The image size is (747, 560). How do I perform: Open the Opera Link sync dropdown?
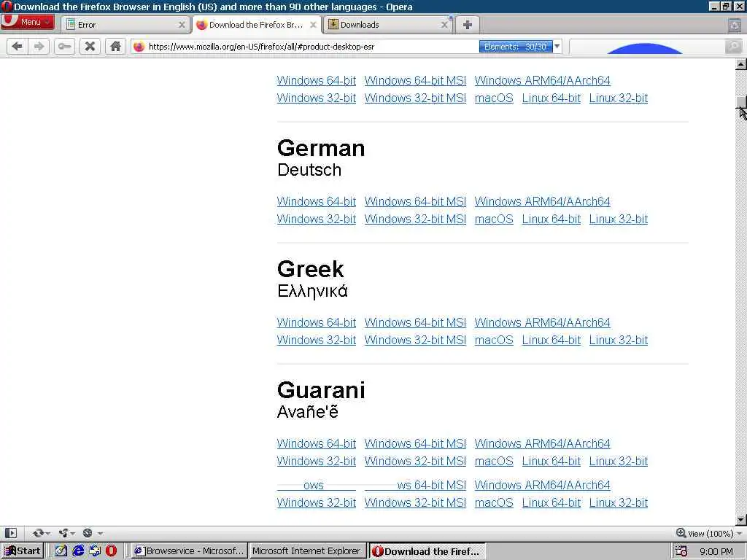[42, 533]
